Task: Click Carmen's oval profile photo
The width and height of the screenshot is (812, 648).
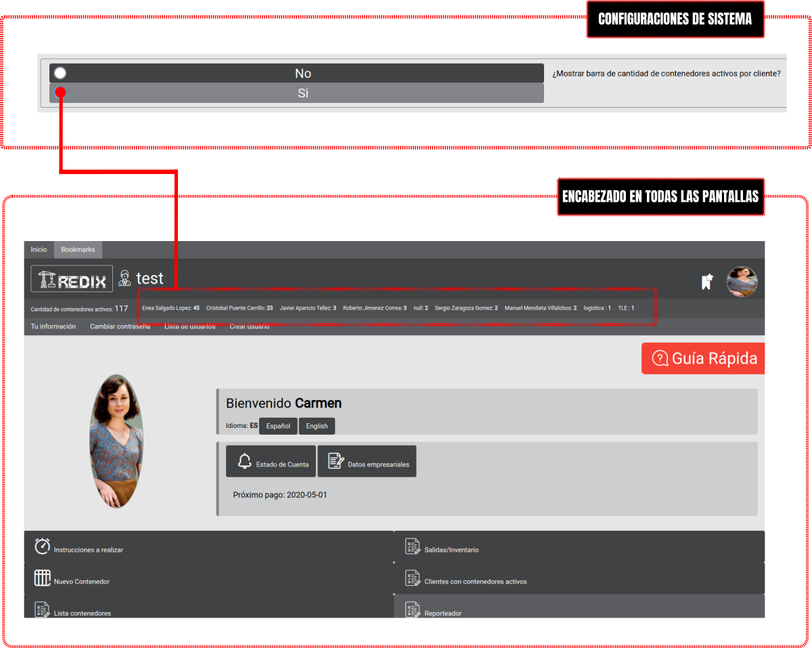Action: tap(116, 441)
